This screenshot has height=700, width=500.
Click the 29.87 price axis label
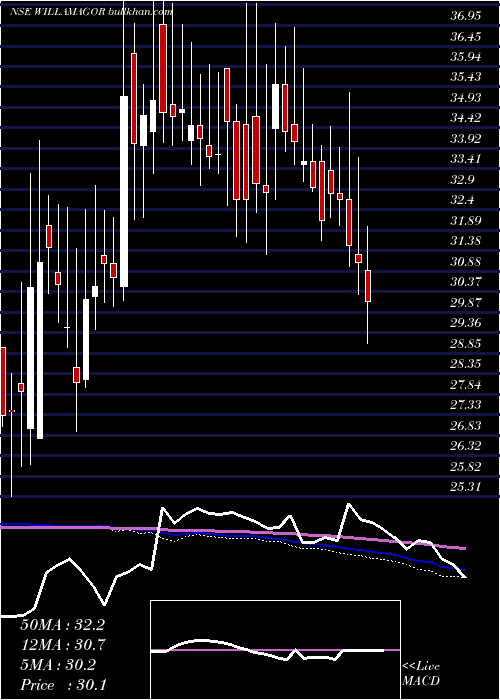tap(466, 302)
